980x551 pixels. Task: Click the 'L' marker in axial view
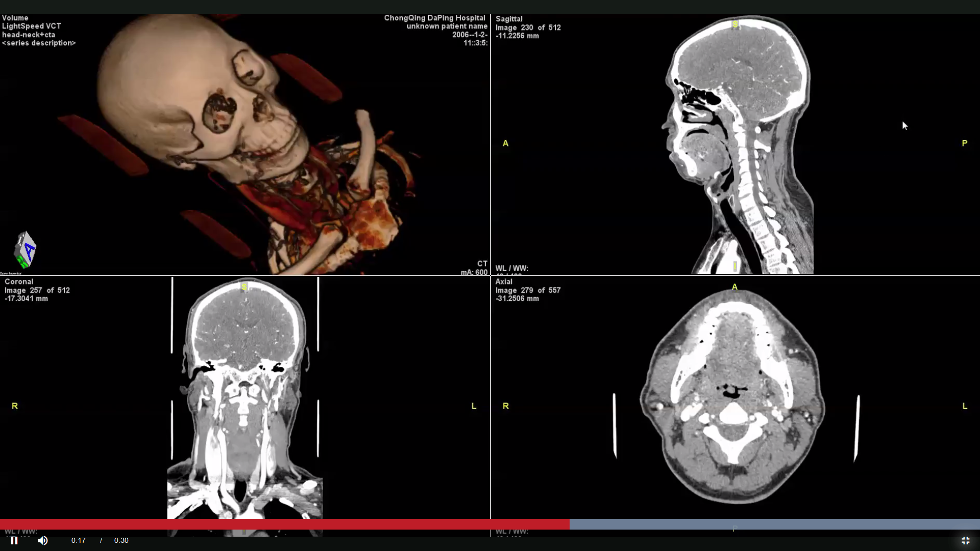[x=965, y=406]
